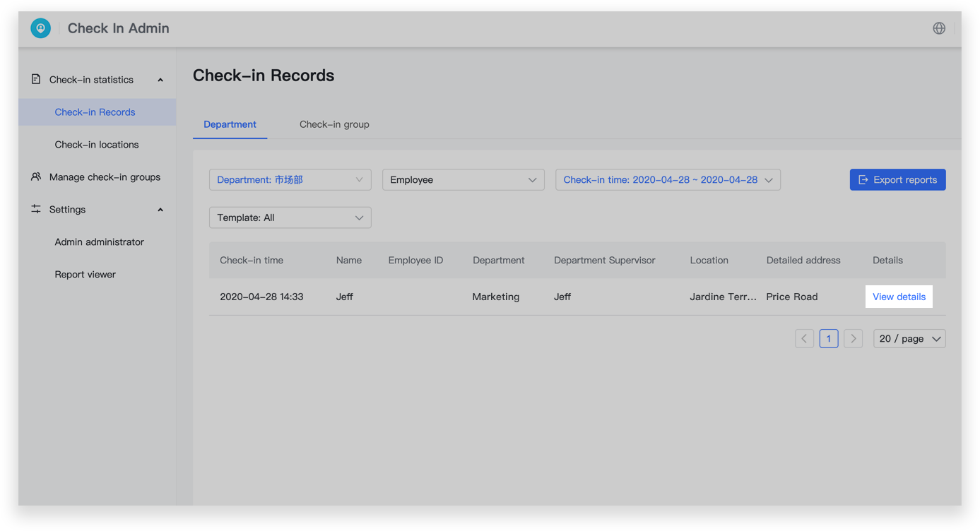Switch to the Department tab
Image resolution: width=980 pixels, height=531 pixels.
click(x=230, y=124)
